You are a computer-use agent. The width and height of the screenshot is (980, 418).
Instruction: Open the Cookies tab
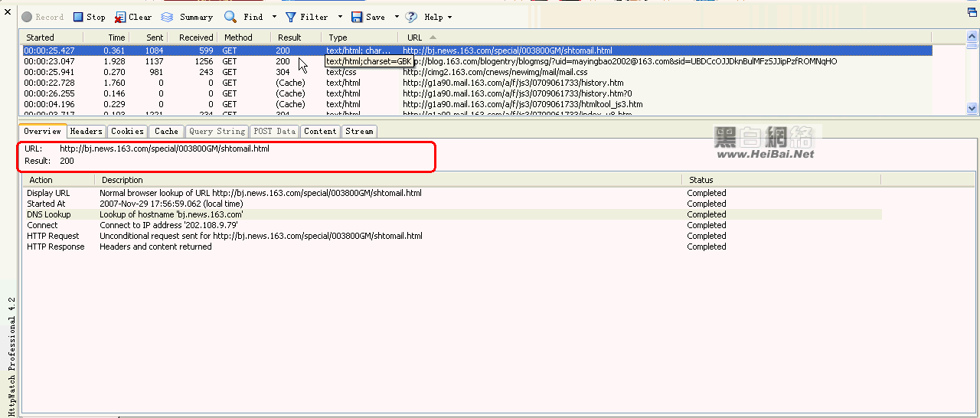coord(127,132)
